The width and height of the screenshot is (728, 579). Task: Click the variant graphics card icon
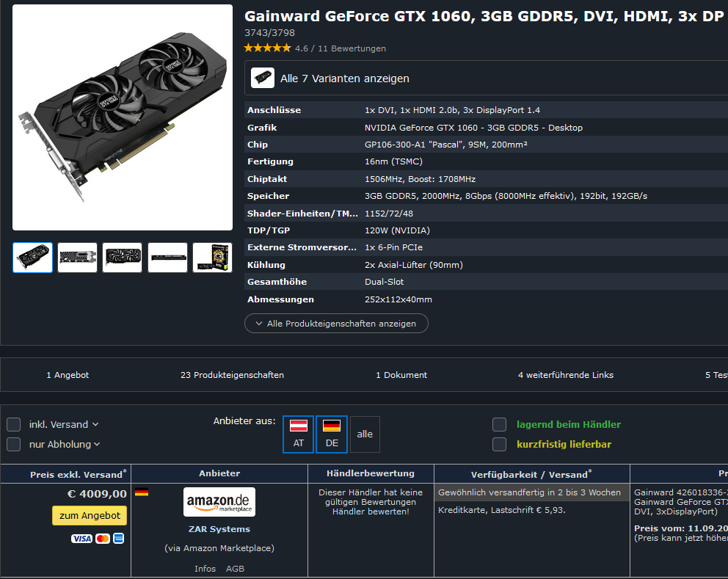[x=262, y=78]
